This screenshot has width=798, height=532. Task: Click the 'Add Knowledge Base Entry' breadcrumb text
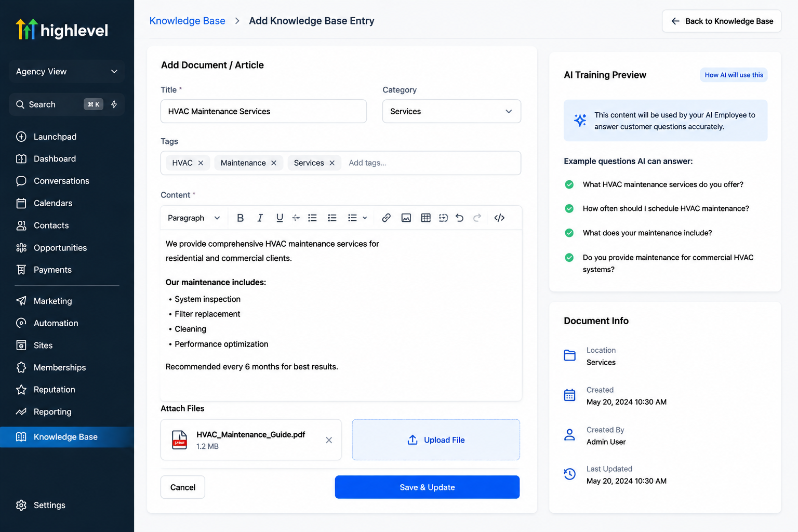(312, 21)
